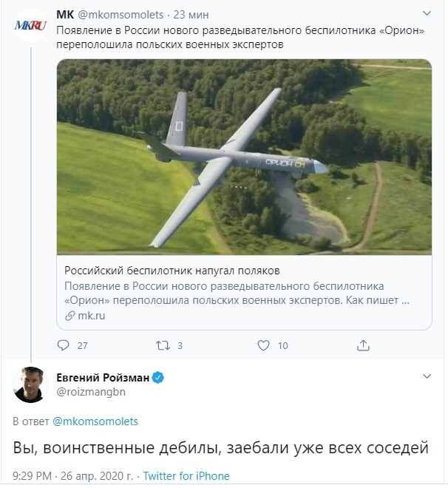The height and width of the screenshot is (488, 448).
Task: Like the MK tweet with heart icon
Action: [263, 345]
